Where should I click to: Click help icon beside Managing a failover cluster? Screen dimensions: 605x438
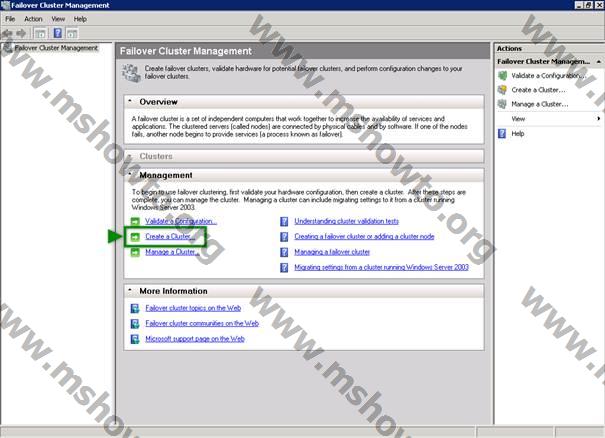coord(284,252)
